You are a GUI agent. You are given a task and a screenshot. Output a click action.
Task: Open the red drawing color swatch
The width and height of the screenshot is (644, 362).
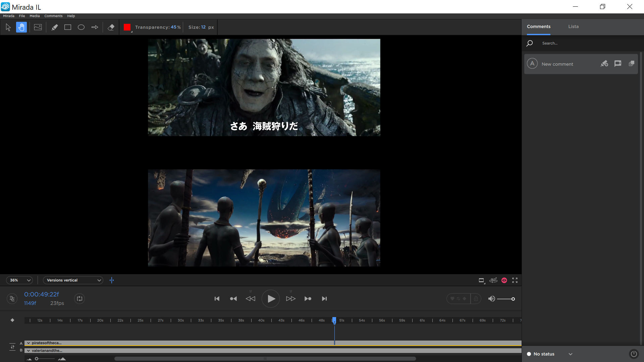127,27
